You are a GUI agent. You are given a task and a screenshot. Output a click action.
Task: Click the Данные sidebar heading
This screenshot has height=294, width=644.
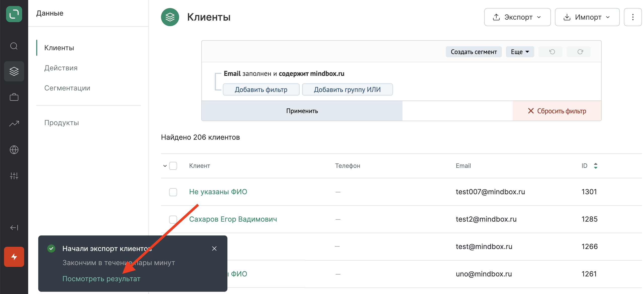tap(50, 13)
